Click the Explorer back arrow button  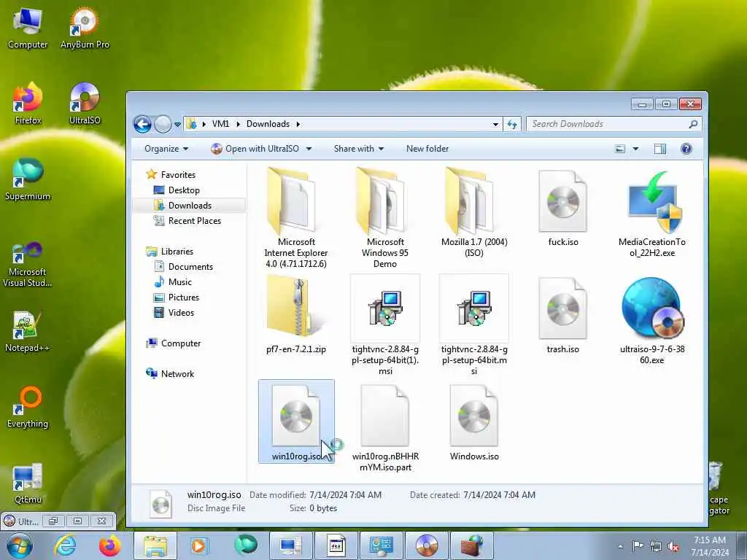142,124
